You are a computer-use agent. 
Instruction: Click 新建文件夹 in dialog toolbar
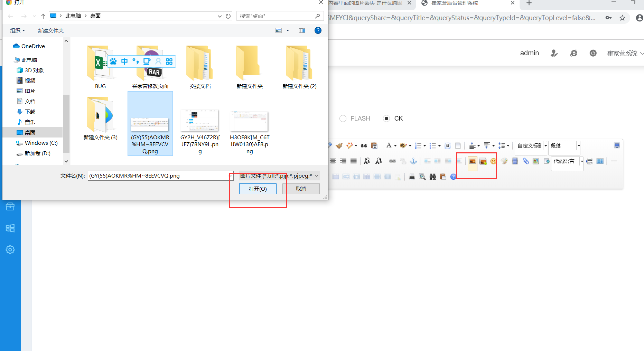pyautogui.click(x=50, y=30)
